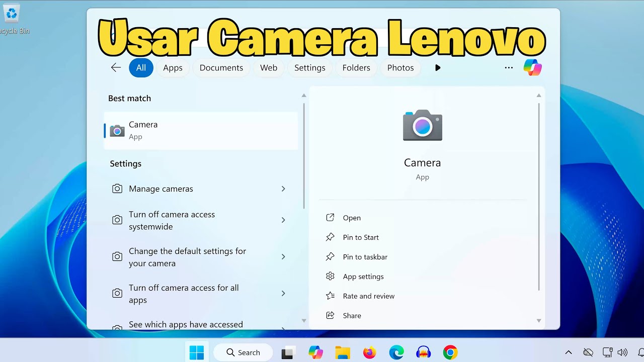Expand chevron for Turn off camera access systemwide
Screen dimensions: 644x362
pyautogui.click(x=283, y=220)
